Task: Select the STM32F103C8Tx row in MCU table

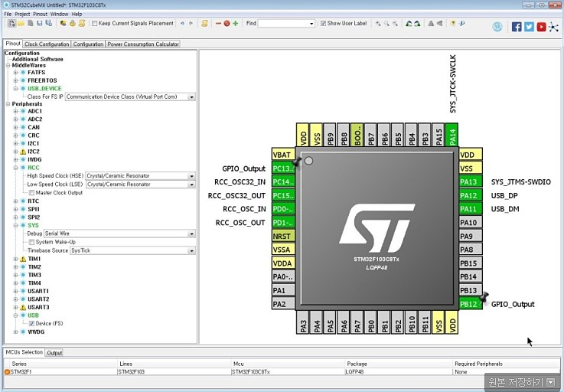Action: (x=282, y=372)
